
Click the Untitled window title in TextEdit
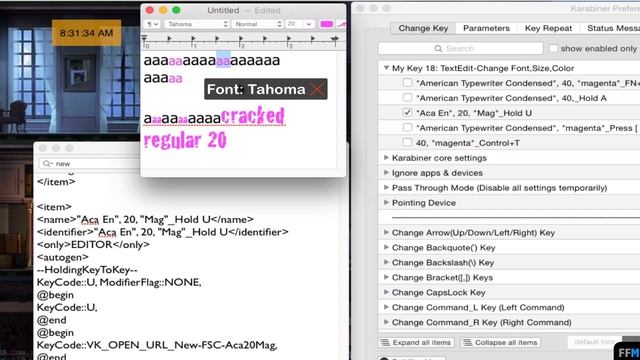(x=223, y=10)
